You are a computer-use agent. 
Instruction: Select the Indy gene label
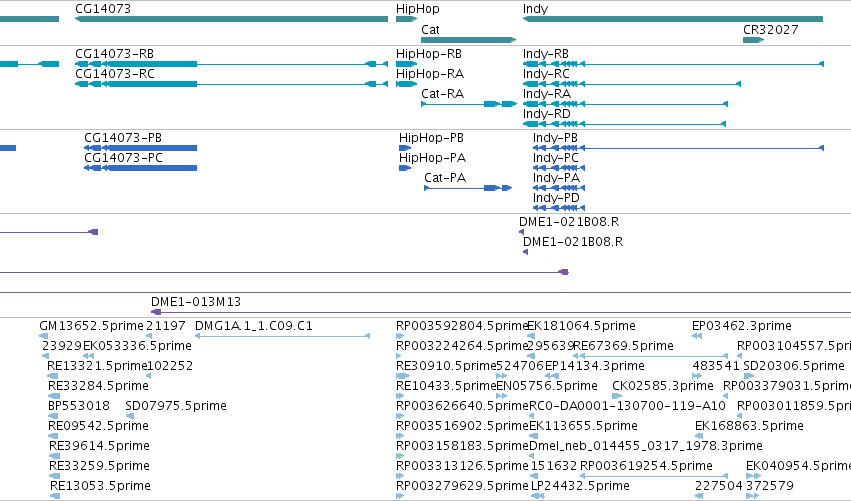click(x=535, y=9)
